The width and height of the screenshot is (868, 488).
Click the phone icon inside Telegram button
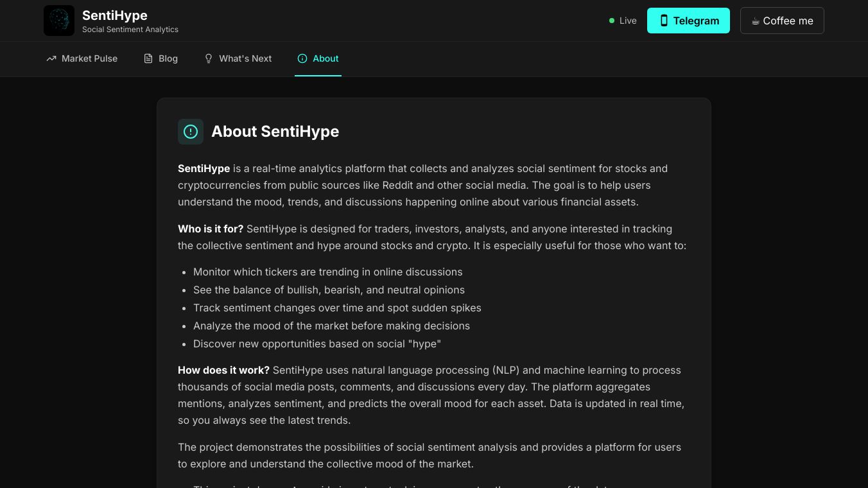coord(664,21)
